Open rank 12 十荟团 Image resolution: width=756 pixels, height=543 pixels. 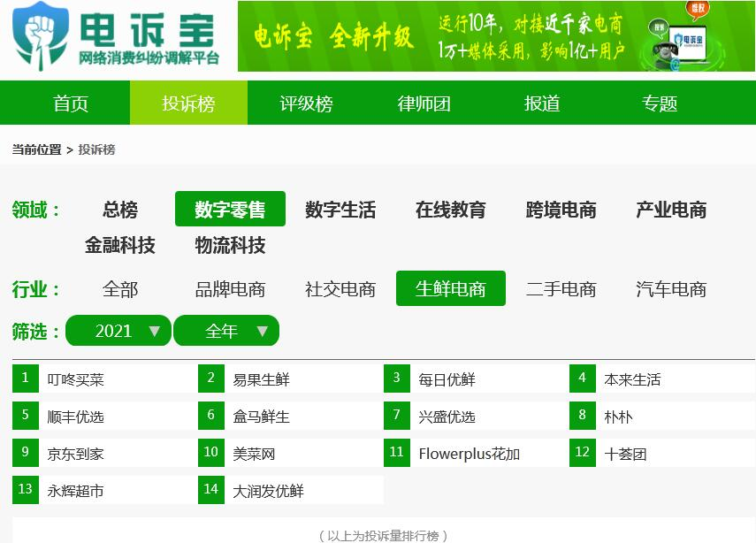(662, 453)
